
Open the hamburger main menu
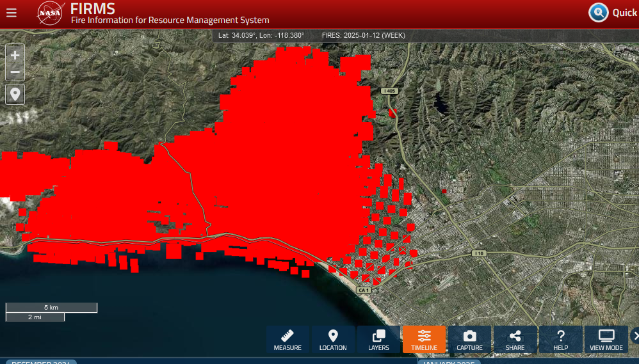point(12,13)
